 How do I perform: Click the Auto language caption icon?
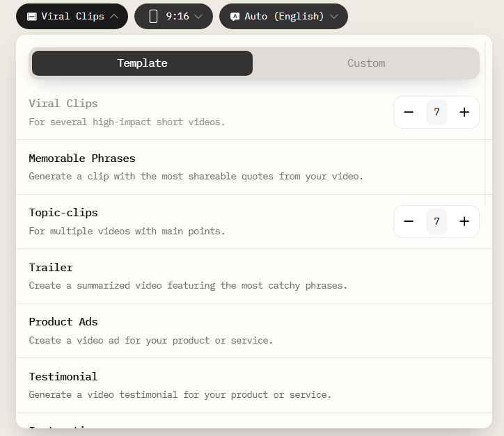235,16
